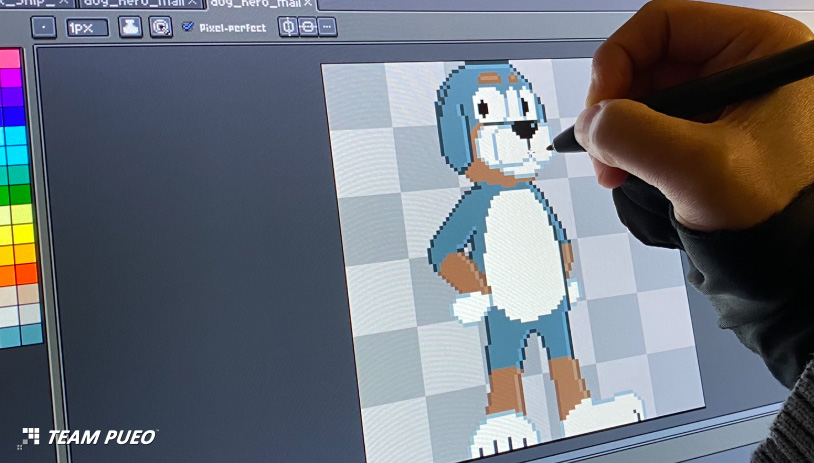This screenshot has width=814, height=463.
Task: Open the ink options bottle icon
Action: tap(130, 27)
